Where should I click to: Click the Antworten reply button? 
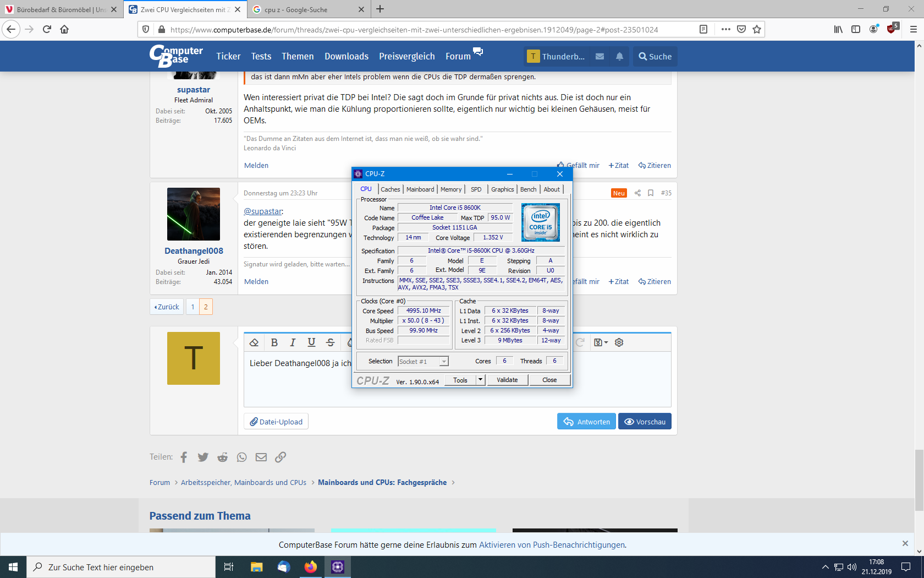[586, 422]
